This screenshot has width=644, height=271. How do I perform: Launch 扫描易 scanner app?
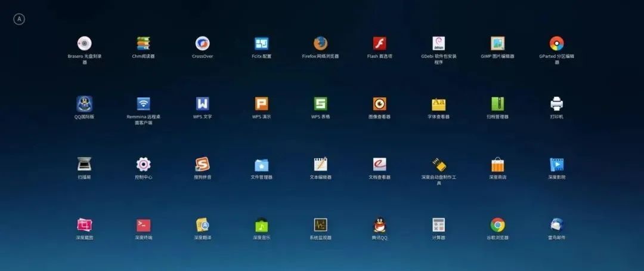click(85, 164)
